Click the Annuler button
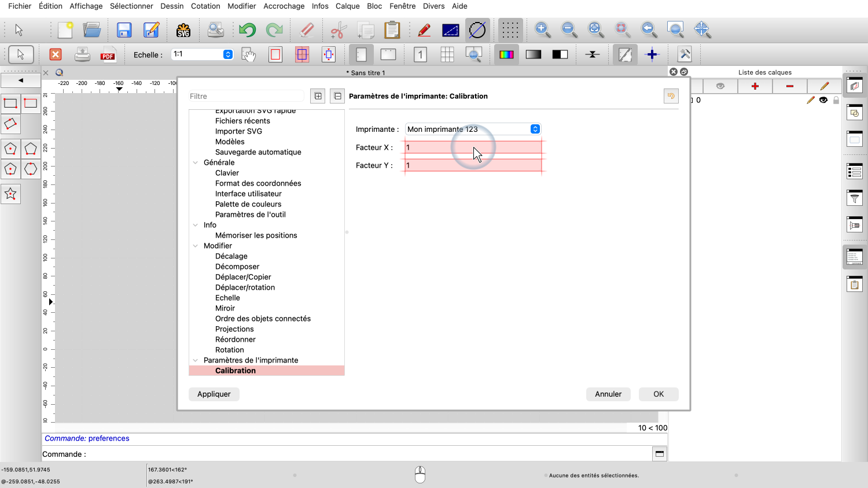Screen dimensions: 868x488 tap(608, 394)
